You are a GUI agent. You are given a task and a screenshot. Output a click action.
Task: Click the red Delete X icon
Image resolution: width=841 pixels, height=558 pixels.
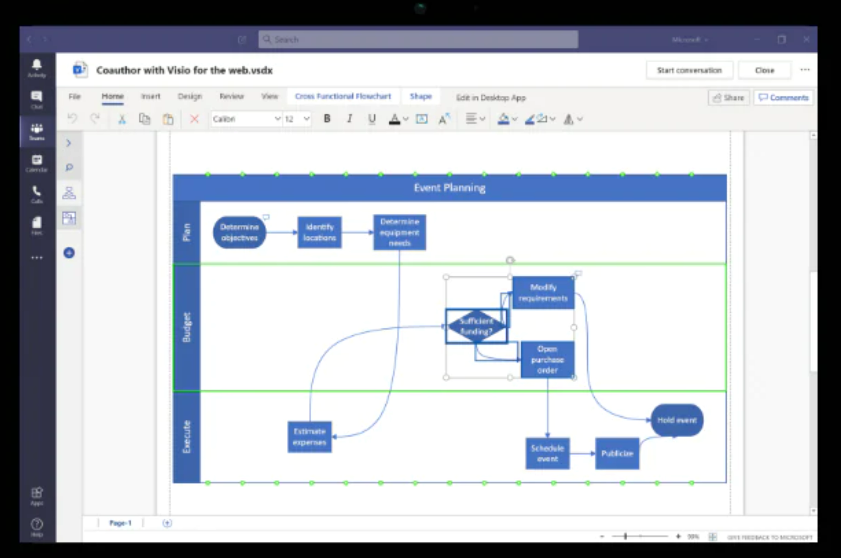(x=194, y=119)
